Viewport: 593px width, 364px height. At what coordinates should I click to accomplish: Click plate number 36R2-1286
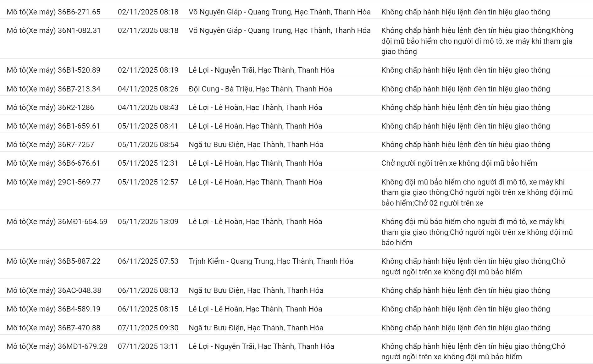[50, 108]
